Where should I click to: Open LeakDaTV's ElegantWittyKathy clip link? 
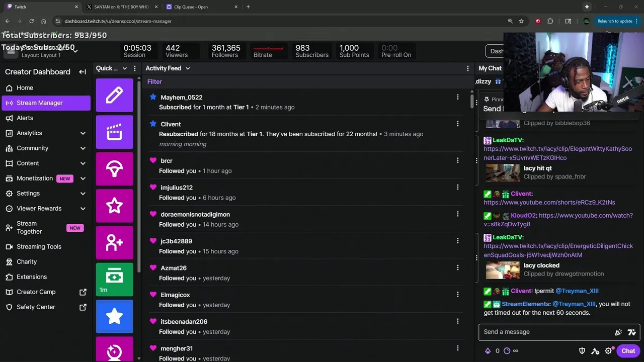pos(557,153)
